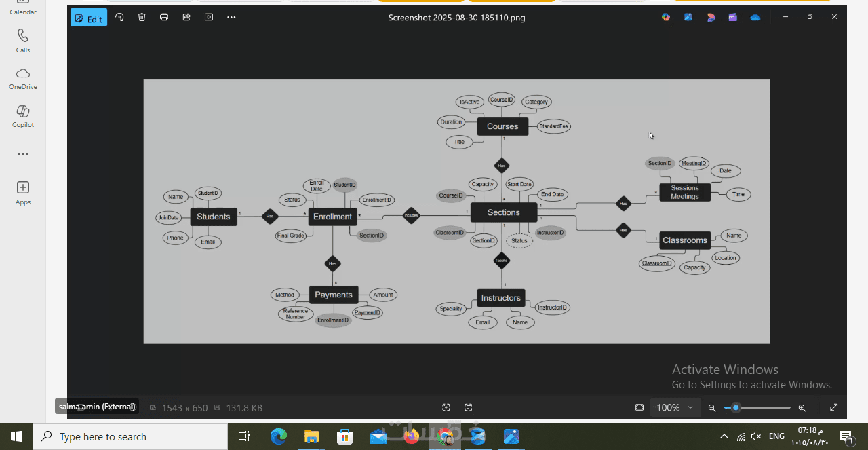Click the Final Grade attribute oval
Screen dimensions: 868x450
pos(290,236)
